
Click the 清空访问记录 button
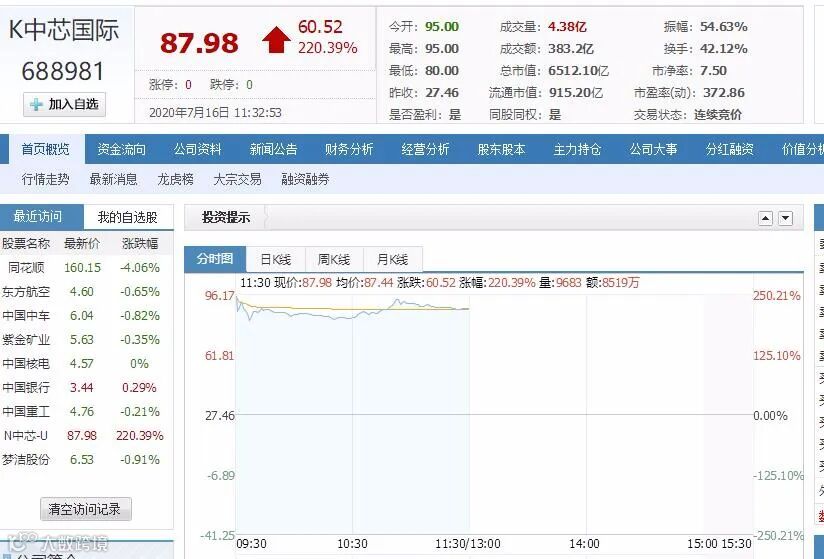[x=85, y=509]
